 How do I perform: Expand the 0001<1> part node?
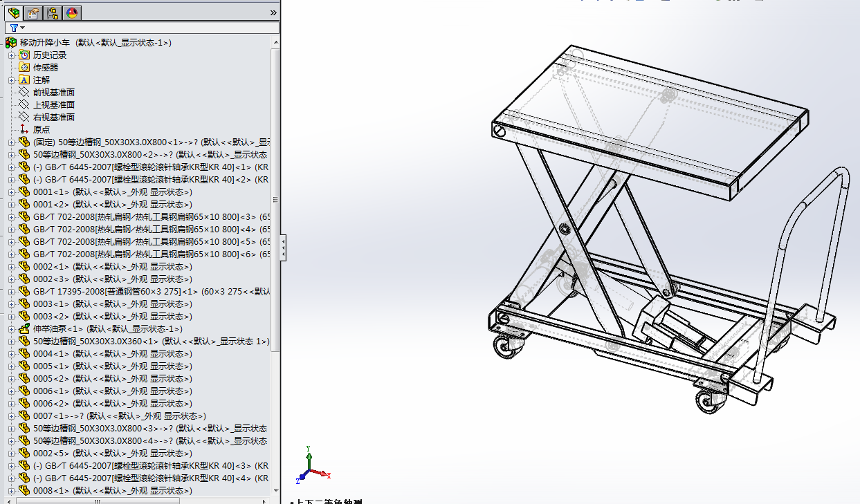coord(11,192)
